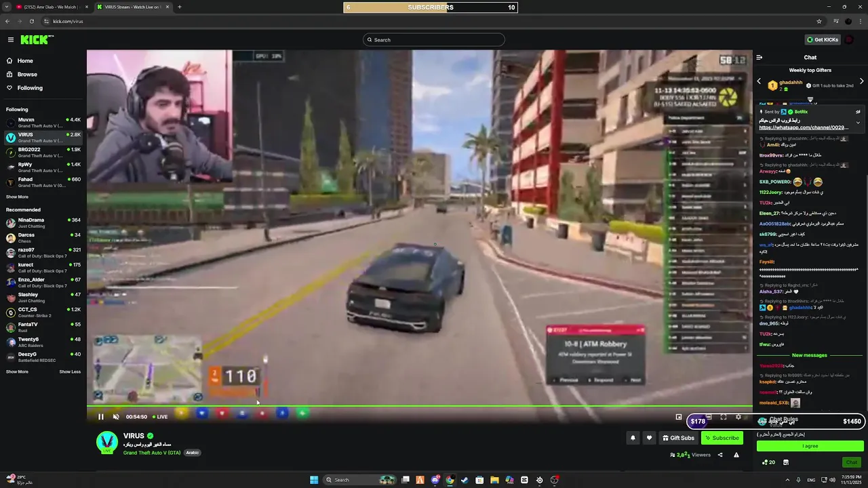Image resolution: width=868 pixels, height=488 pixels.
Task: Open RpWy channel in Following list
Action: [43, 167]
